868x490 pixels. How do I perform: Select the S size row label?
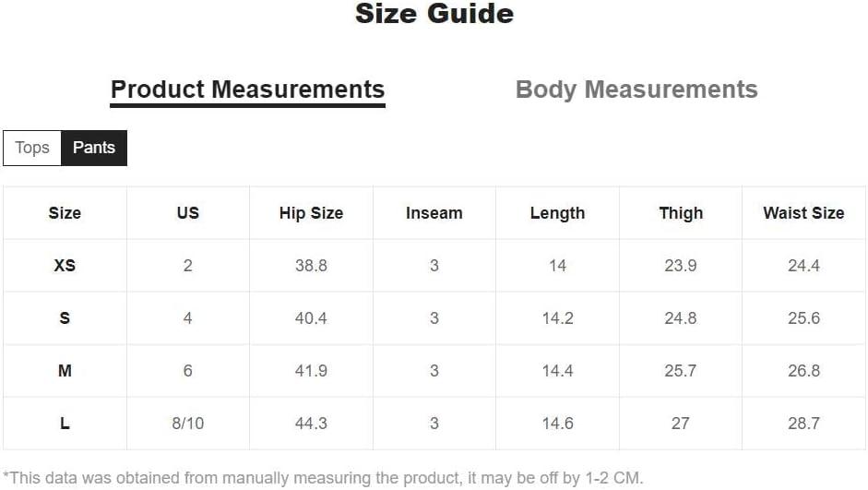pos(65,318)
